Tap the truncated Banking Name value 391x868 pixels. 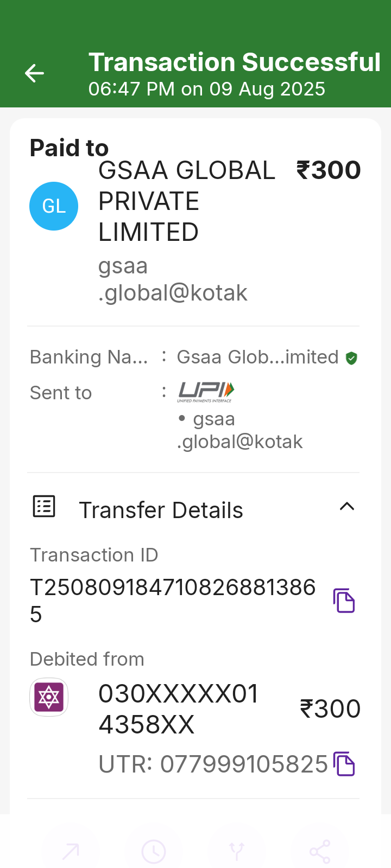[x=257, y=357]
